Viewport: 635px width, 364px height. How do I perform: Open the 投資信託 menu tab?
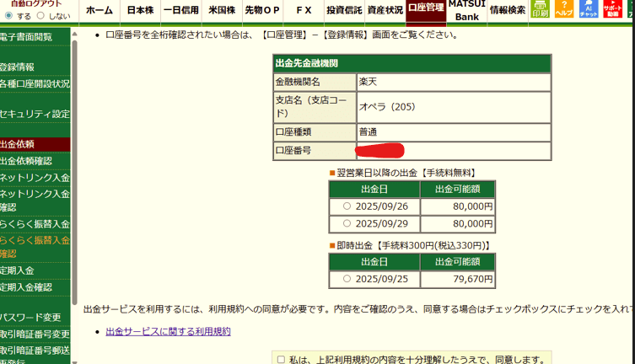point(345,10)
